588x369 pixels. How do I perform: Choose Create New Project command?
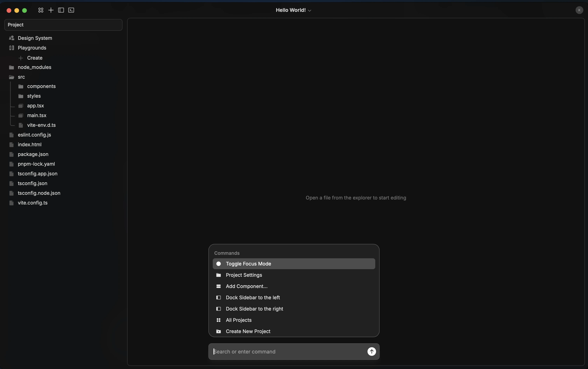294,331
